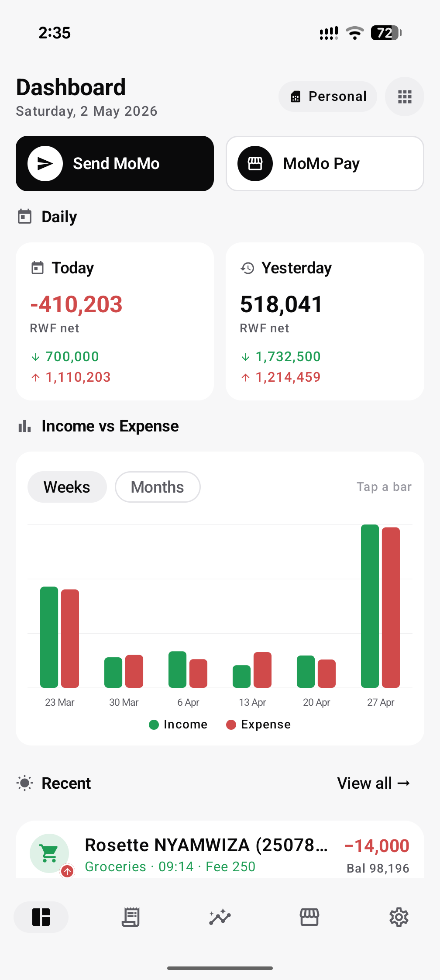
Task: Tap the Bal 98,196 balance text
Action: tap(378, 868)
